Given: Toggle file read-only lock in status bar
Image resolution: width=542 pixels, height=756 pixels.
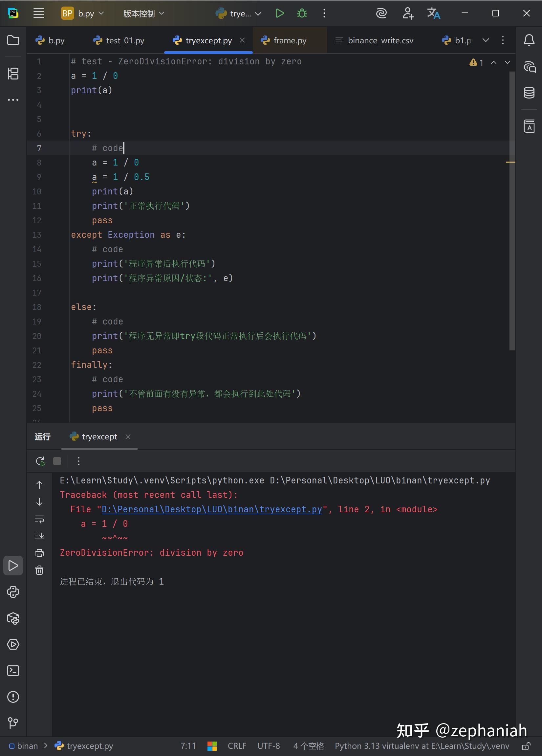Looking at the screenshot, I should 526,746.
